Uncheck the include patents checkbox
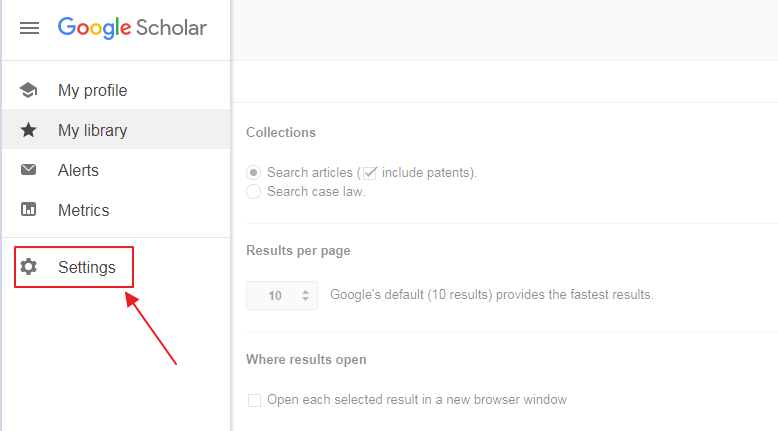The image size is (778, 431). pyautogui.click(x=370, y=173)
